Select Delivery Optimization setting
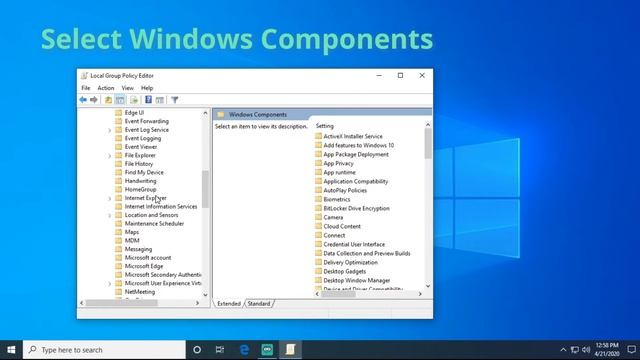The width and height of the screenshot is (640, 360). [x=351, y=262]
